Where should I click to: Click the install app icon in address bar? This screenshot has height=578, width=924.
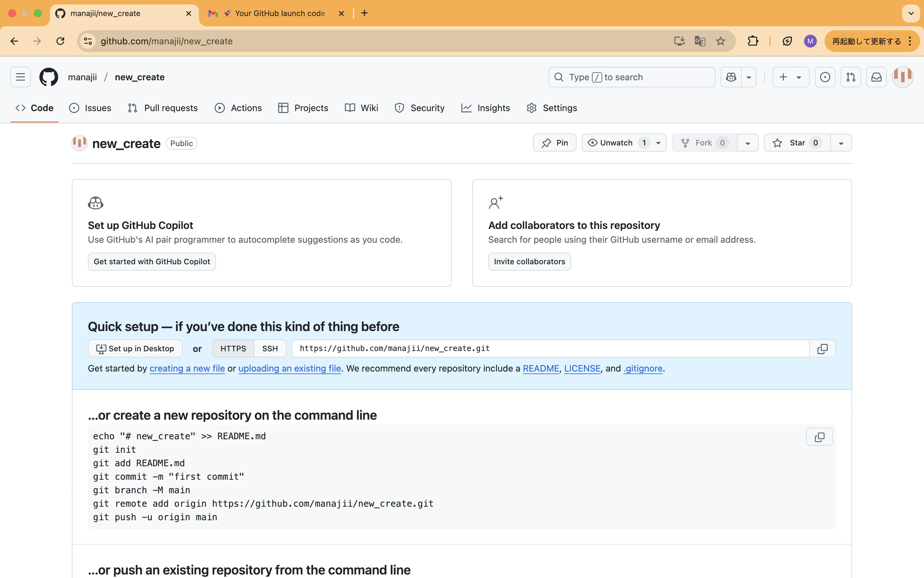(x=679, y=41)
